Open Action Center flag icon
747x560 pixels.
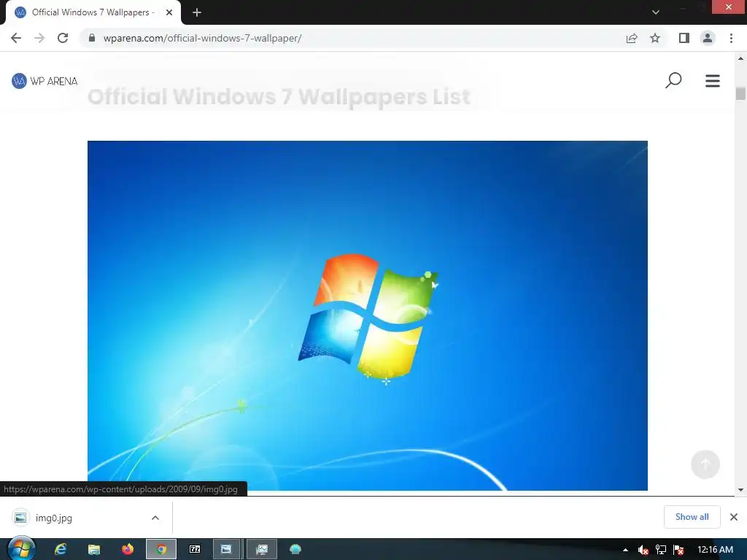[679, 550]
